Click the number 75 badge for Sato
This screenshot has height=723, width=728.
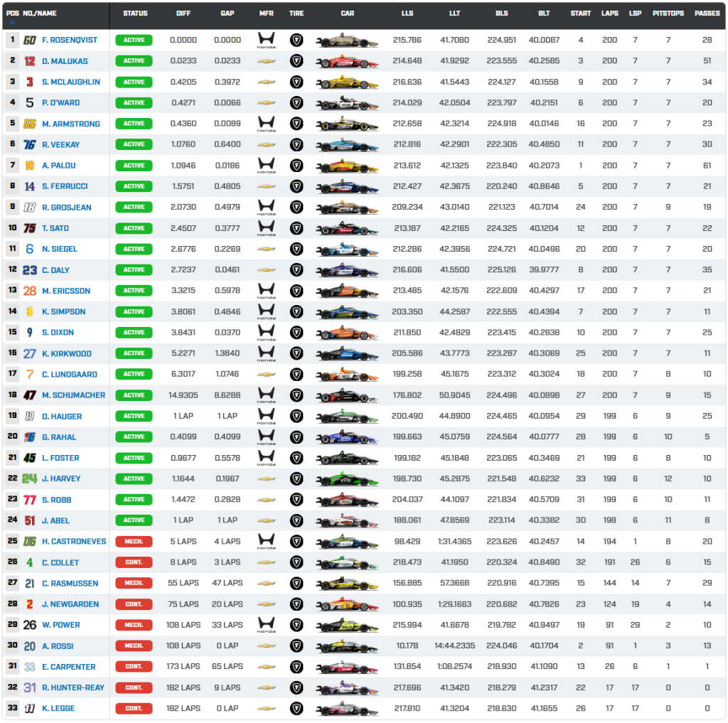click(x=30, y=228)
